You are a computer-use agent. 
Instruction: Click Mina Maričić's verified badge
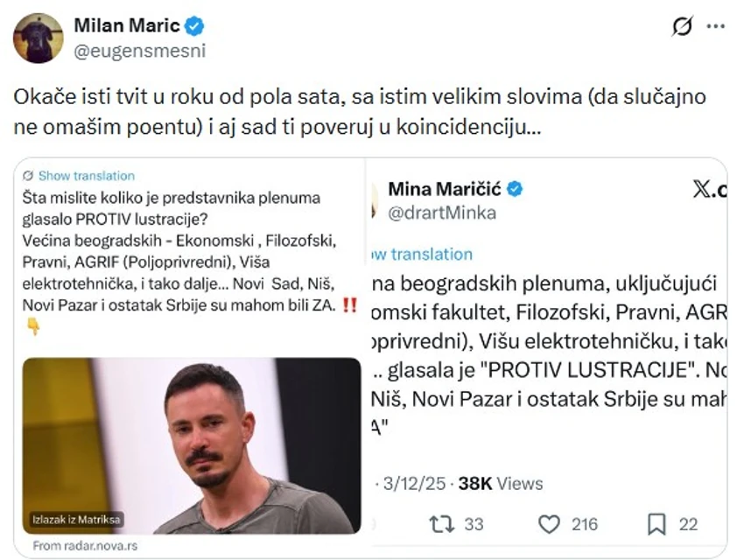515,188
